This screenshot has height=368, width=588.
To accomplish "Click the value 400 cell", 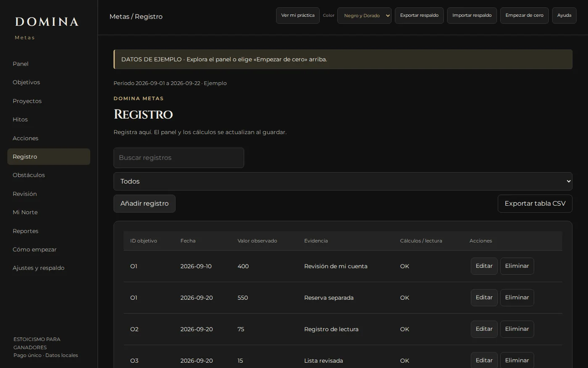I will point(243,266).
